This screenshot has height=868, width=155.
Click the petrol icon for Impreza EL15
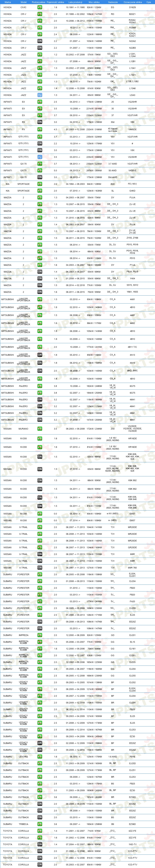[40, 642]
